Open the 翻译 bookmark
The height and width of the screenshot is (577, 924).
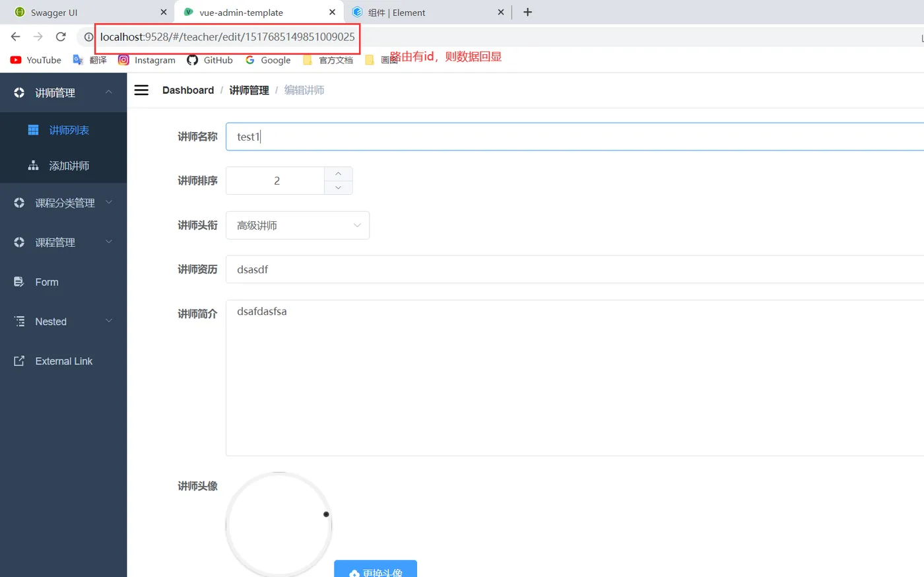90,60
